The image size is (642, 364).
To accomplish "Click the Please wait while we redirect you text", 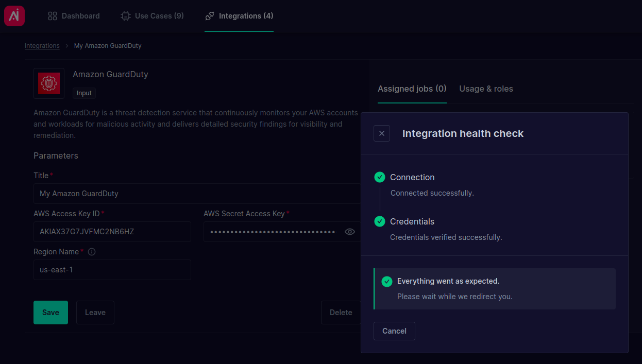I will click(x=455, y=297).
